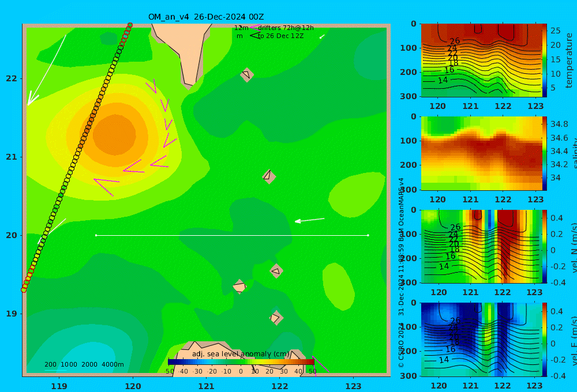The width and height of the screenshot is (577, 392).
Task: Click the '© CSIRO 2024' credit text
Action: coord(401,345)
